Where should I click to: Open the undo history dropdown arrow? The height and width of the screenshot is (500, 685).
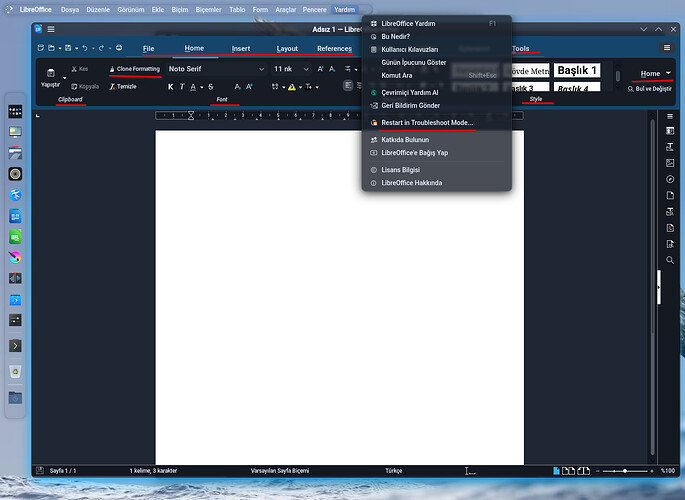(93, 48)
